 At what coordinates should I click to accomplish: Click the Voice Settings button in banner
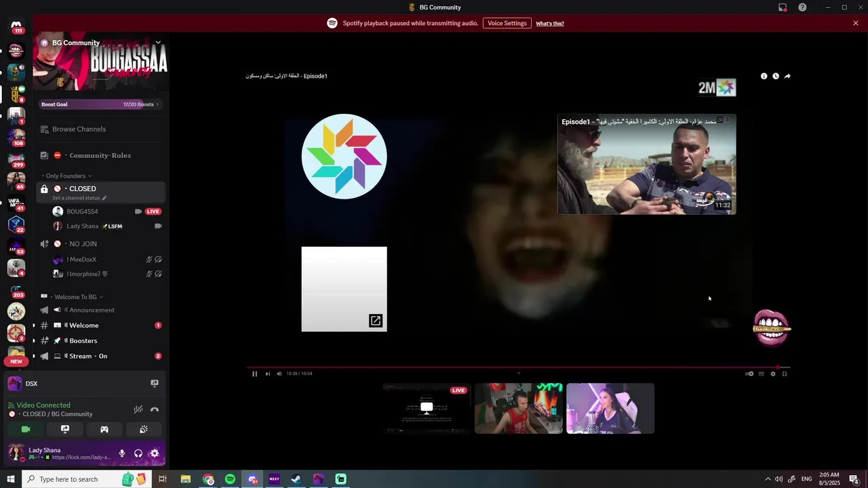point(507,23)
